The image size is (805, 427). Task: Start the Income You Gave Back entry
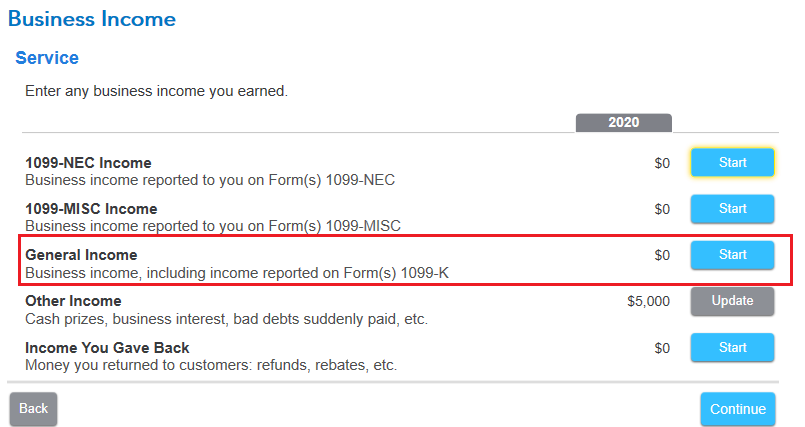pyautogui.click(x=732, y=347)
